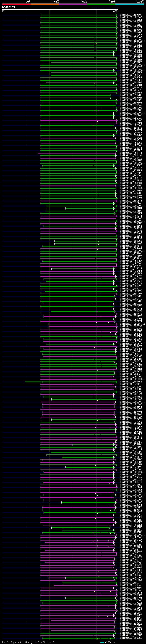Click the red 20% identity legend segment

click(x=16, y=4)
